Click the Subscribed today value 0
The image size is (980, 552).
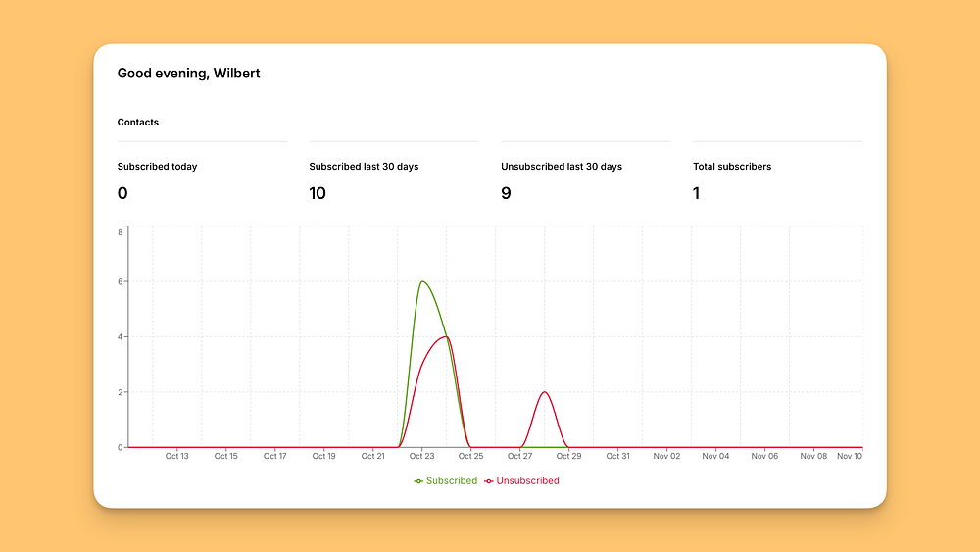pos(122,193)
